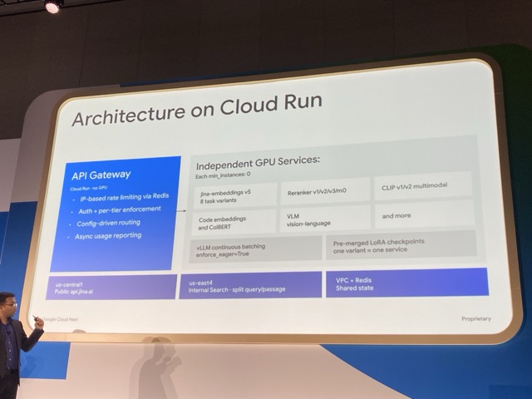This screenshot has width=532, height=399.
Task: Click 'vLLM continuous batching' text
Action: point(231,247)
